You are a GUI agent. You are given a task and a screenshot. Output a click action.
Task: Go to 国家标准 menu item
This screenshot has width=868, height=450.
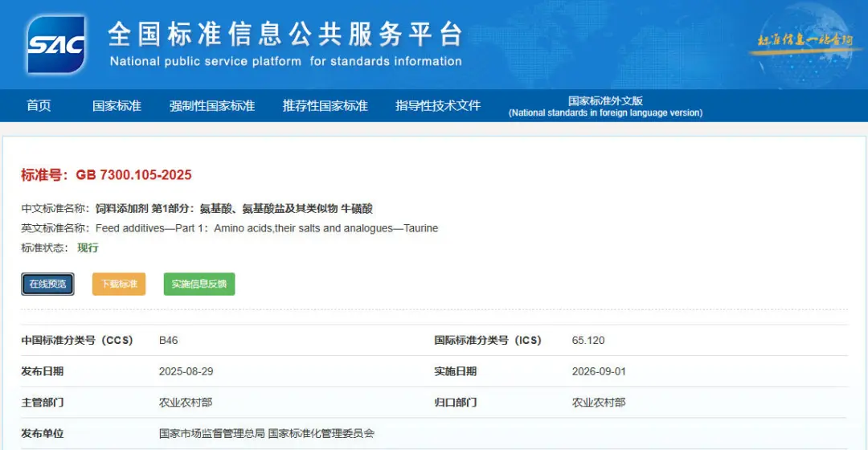[117, 106]
